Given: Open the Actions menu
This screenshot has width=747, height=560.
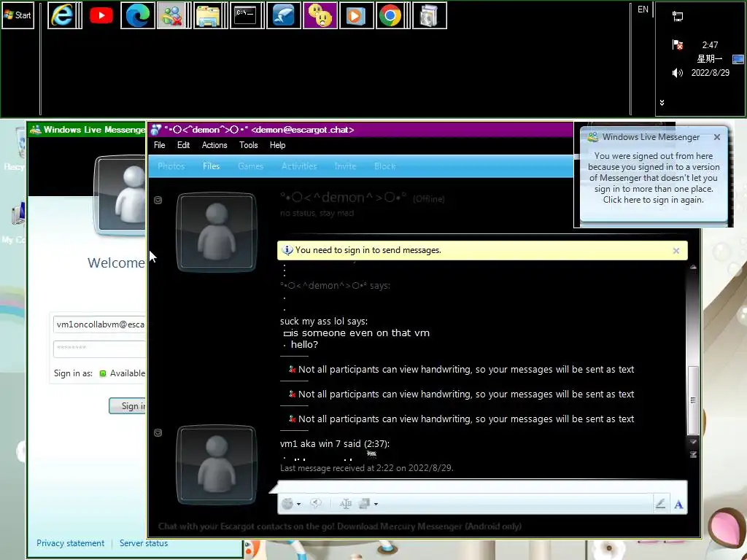Looking at the screenshot, I should [x=214, y=145].
